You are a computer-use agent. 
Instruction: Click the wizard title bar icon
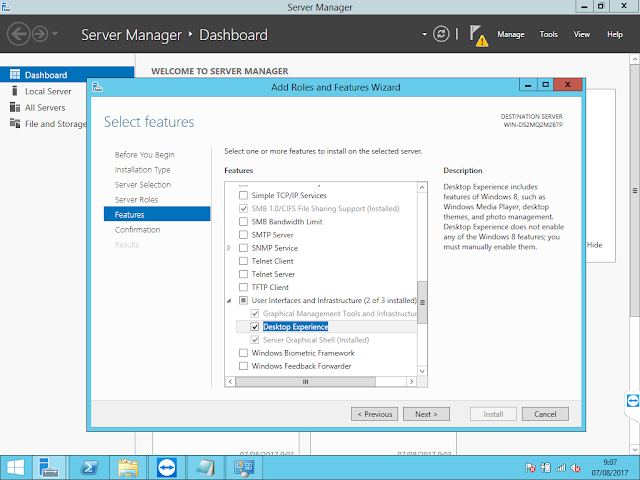point(97,87)
